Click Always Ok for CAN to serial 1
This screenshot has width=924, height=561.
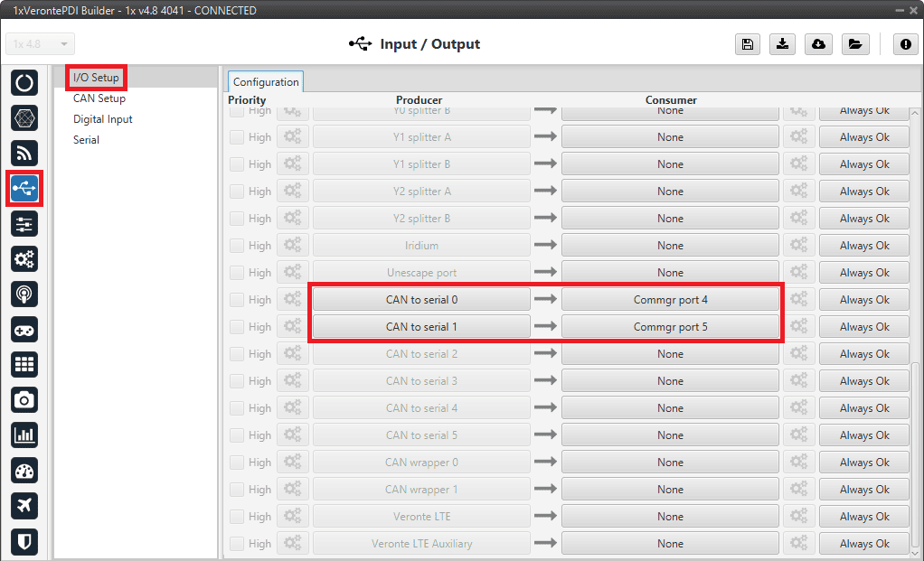(864, 327)
